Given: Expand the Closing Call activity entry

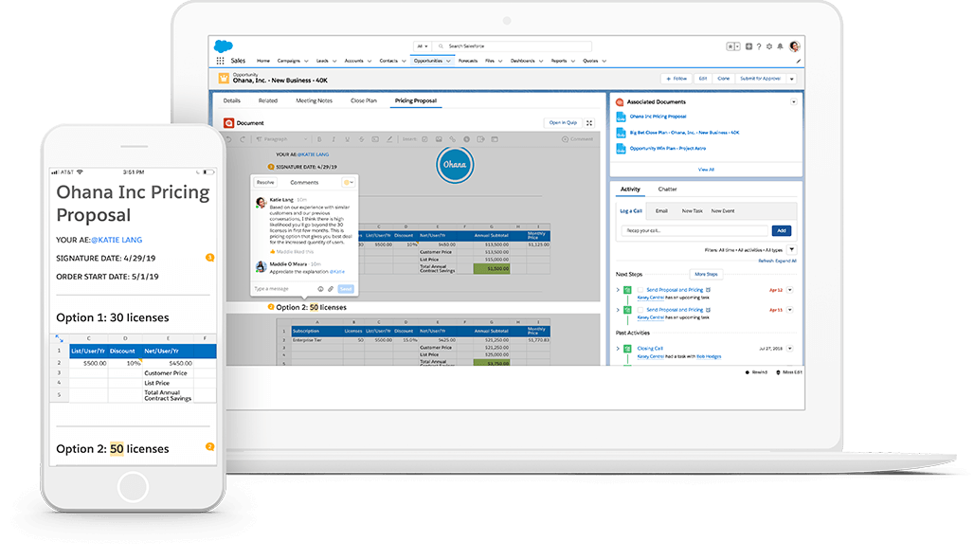Looking at the screenshot, I should point(618,349).
